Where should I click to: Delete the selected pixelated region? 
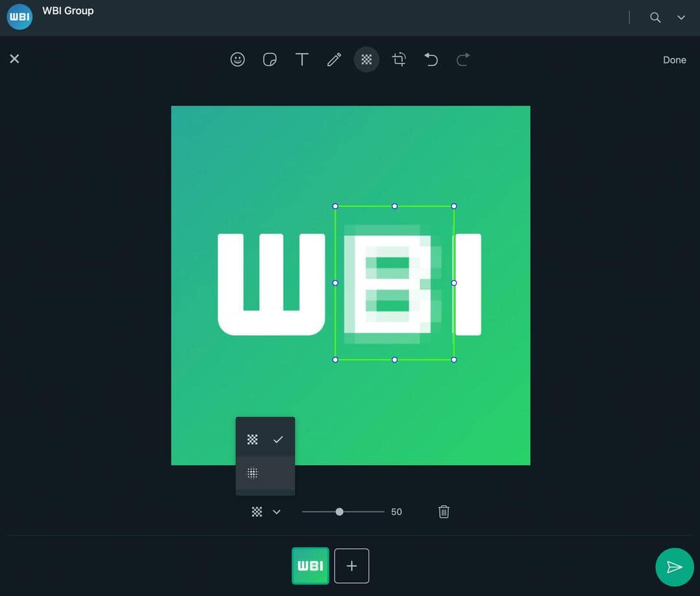pyautogui.click(x=443, y=511)
